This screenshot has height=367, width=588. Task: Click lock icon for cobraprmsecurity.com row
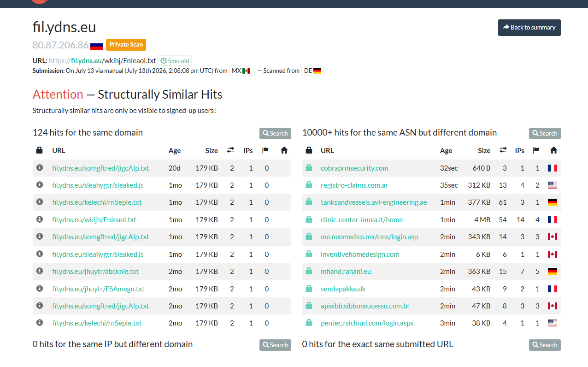309,168
